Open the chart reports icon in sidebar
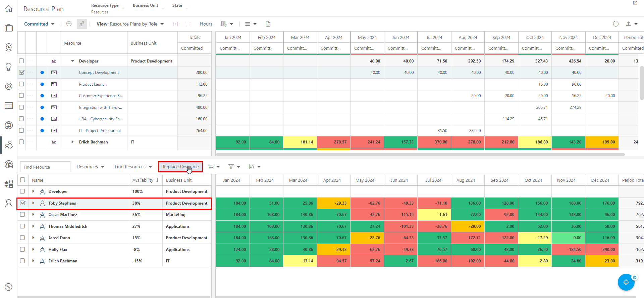 [9, 106]
